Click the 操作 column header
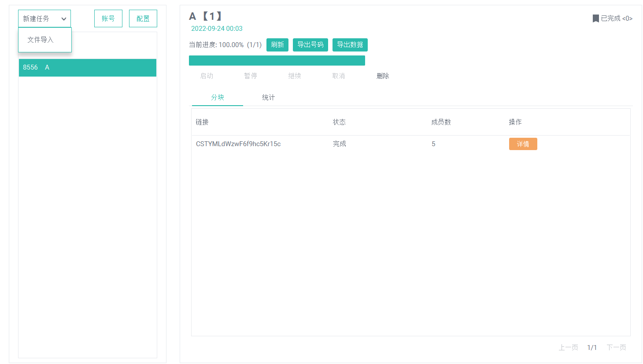Viewport: 643px width, 364px height. coord(515,122)
